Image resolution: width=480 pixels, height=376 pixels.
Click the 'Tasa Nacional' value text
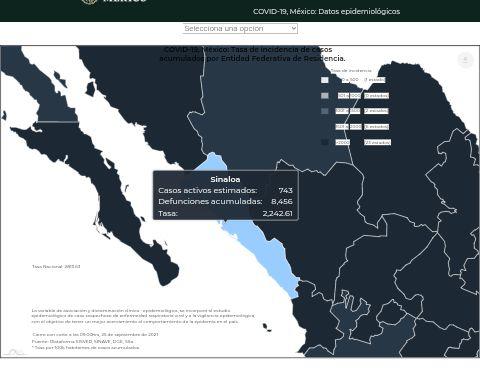click(x=56, y=267)
